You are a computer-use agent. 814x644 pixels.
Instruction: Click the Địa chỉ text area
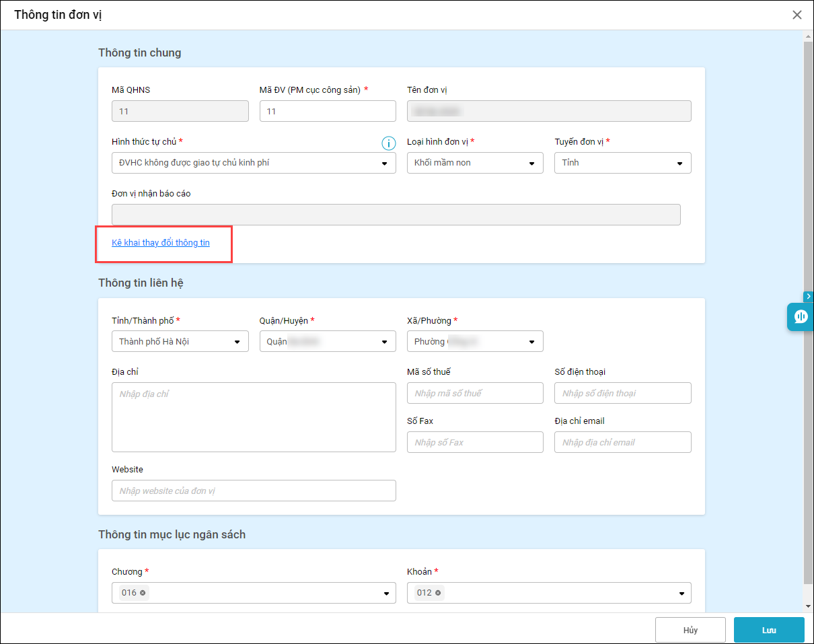(254, 417)
